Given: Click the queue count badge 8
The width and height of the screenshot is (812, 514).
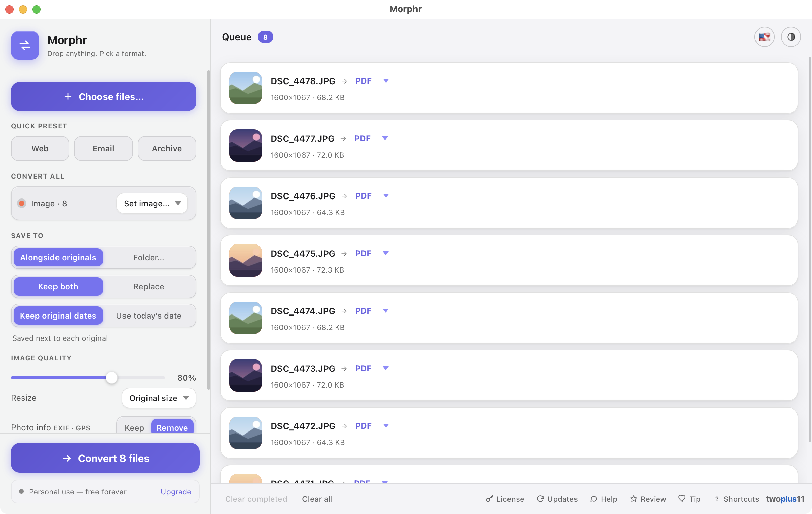Looking at the screenshot, I should (265, 37).
